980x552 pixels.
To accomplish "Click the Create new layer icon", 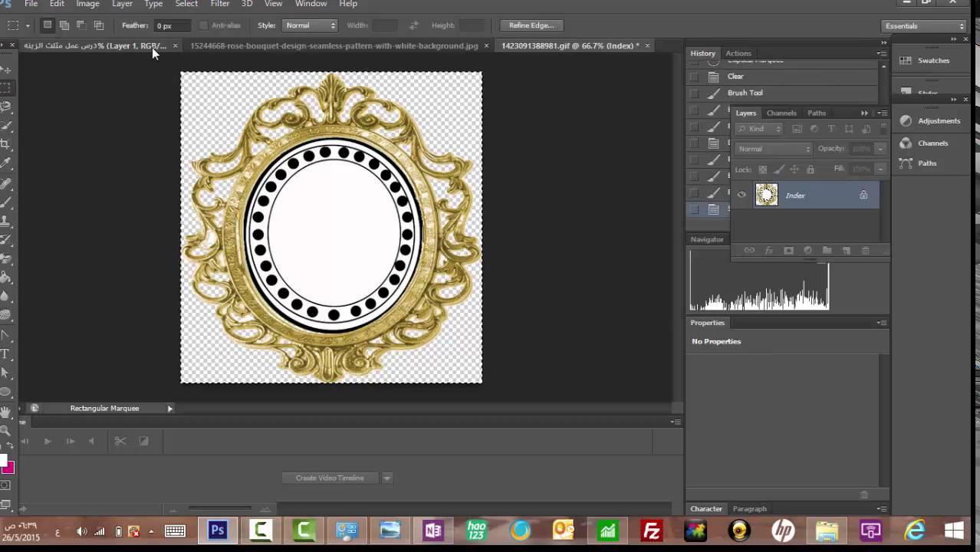I will (x=847, y=251).
